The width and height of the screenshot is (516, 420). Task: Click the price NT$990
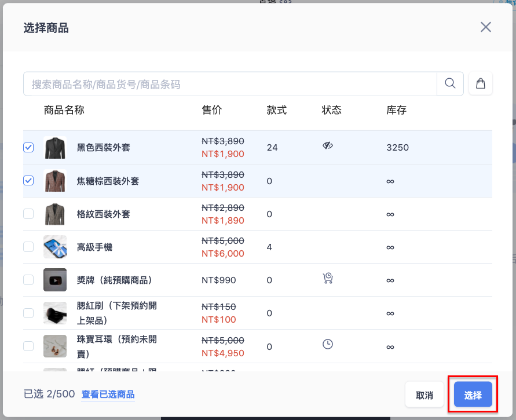click(x=219, y=280)
